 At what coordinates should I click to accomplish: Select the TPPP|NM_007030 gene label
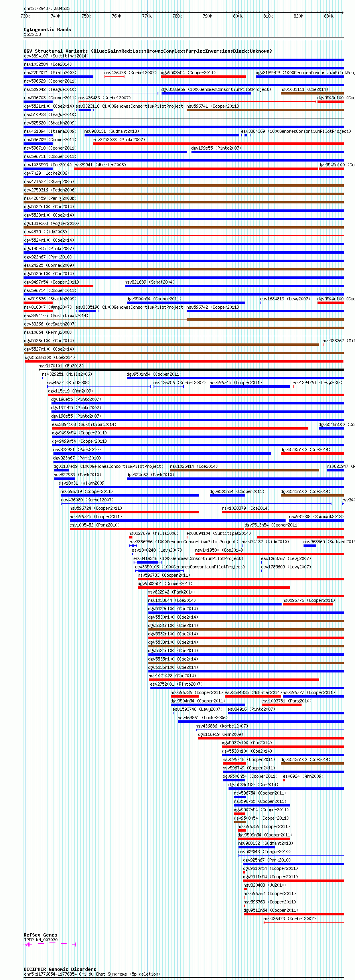coord(41,940)
